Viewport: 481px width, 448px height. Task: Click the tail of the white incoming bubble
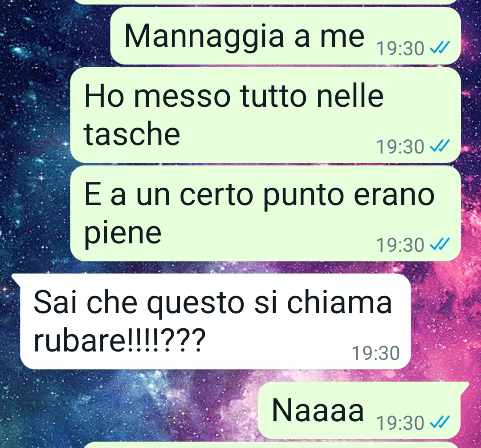tap(16, 278)
